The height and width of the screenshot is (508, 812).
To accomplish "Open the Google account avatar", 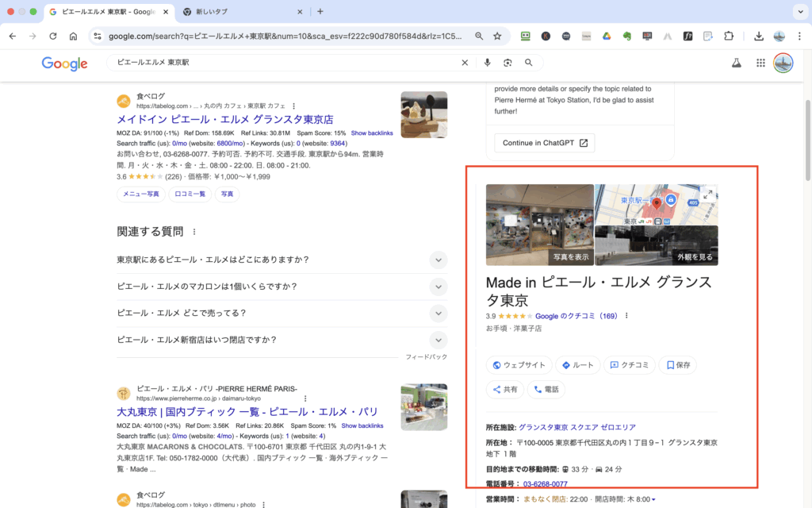I will (x=783, y=63).
